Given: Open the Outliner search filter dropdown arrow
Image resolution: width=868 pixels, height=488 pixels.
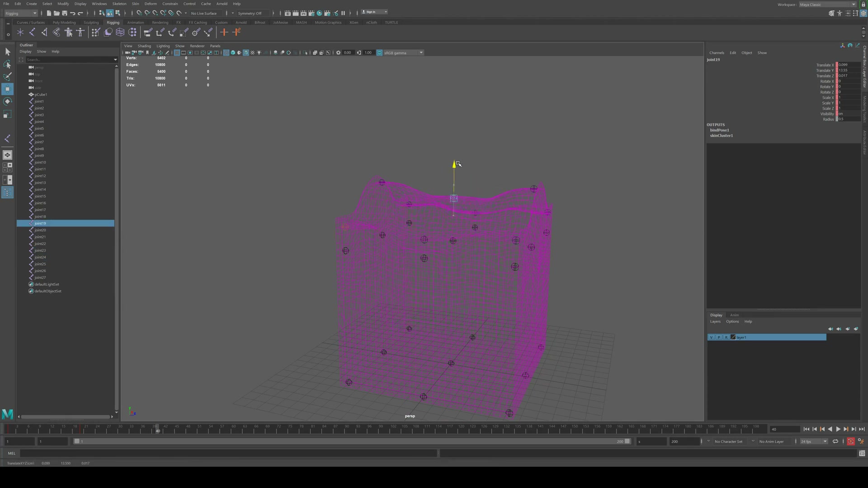Looking at the screenshot, I should click(x=115, y=60).
